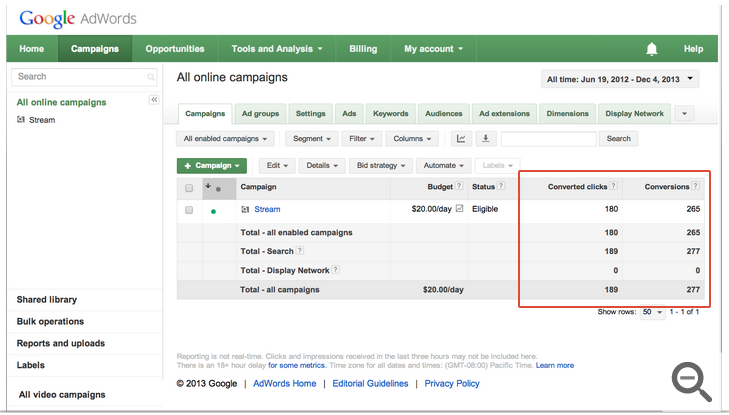Click the zoom-out magnifier icon
This screenshot has height=415, width=729.
coord(691,381)
